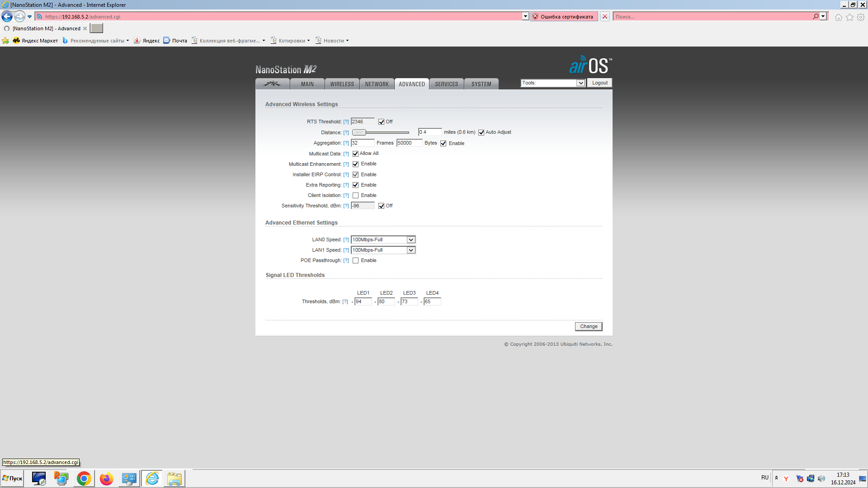Click the browser back arrow
868x488 pixels.
[x=7, y=17]
